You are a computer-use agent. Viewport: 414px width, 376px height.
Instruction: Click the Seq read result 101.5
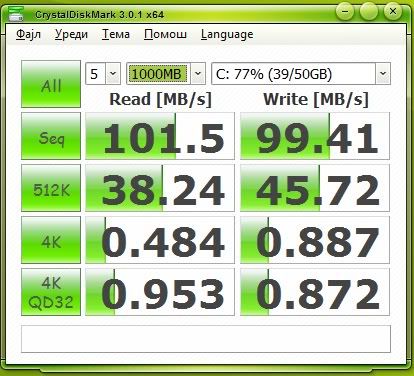pyautogui.click(x=160, y=136)
